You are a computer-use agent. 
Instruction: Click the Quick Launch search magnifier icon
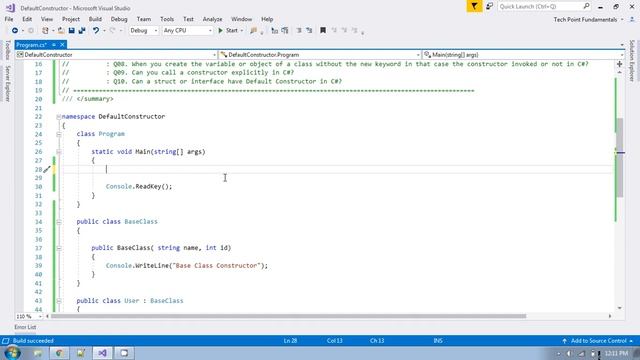(586, 6)
